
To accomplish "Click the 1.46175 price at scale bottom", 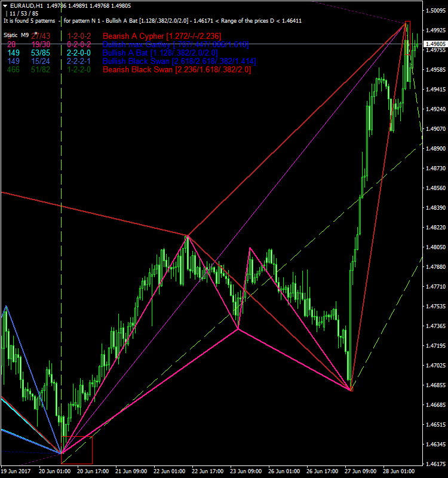I will [435, 464].
